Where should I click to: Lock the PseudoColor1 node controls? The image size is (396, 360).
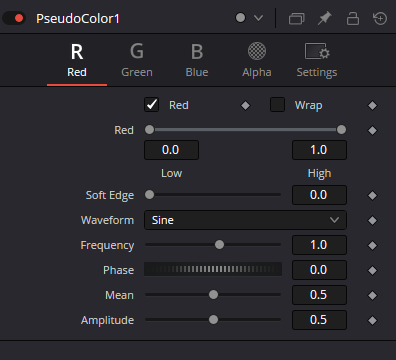click(353, 18)
